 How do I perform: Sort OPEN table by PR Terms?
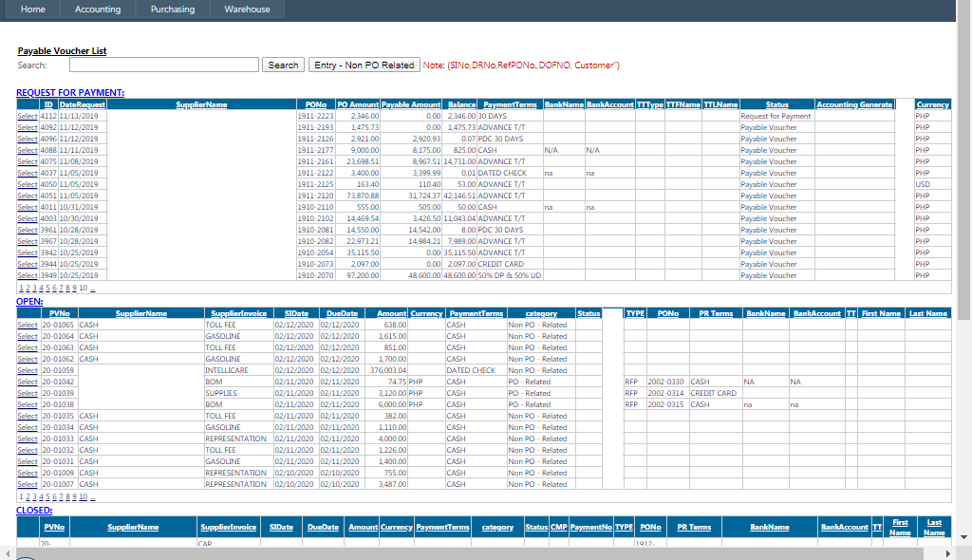pos(716,314)
